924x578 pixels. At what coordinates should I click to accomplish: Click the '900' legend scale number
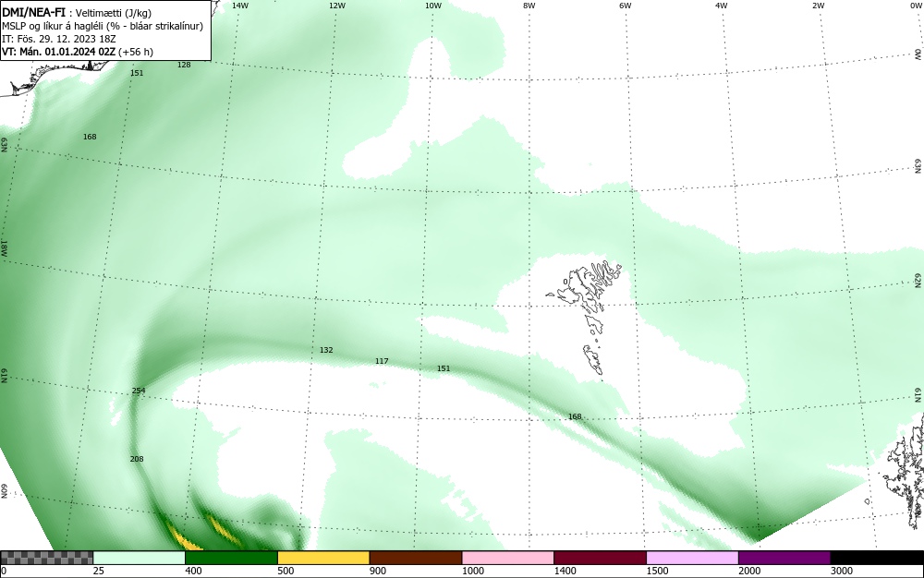378,571
